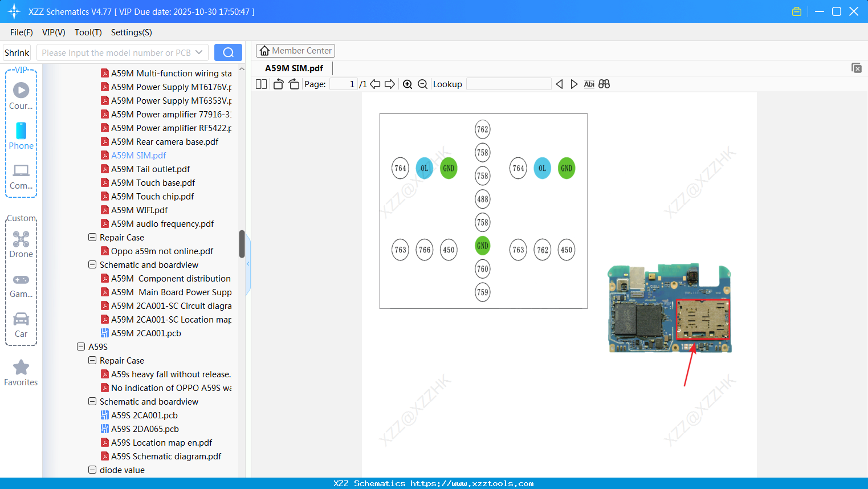Image resolution: width=868 pixels, height=489 pixels.
Task: Zoom out of the PDF
Action: point(422,84)
